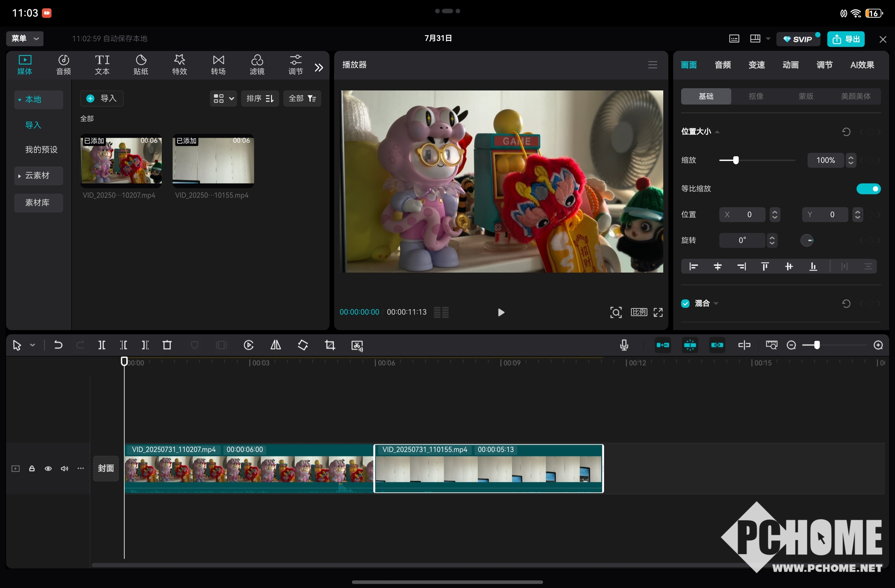Select the VID_20250731_110207.mp4 timeline clip
The width and height of the screenshot is (895, 588).
click(x=249, y=468)
